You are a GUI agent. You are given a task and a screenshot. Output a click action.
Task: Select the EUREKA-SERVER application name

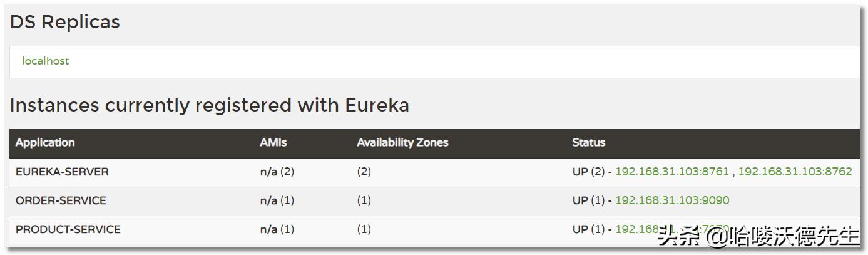(62, 172)
